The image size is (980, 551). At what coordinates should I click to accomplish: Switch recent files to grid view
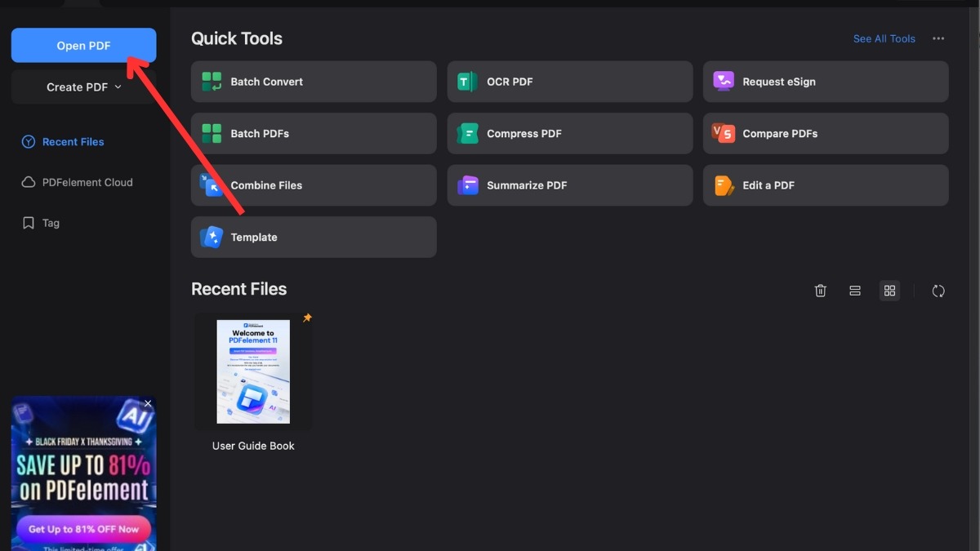point(890,291)
